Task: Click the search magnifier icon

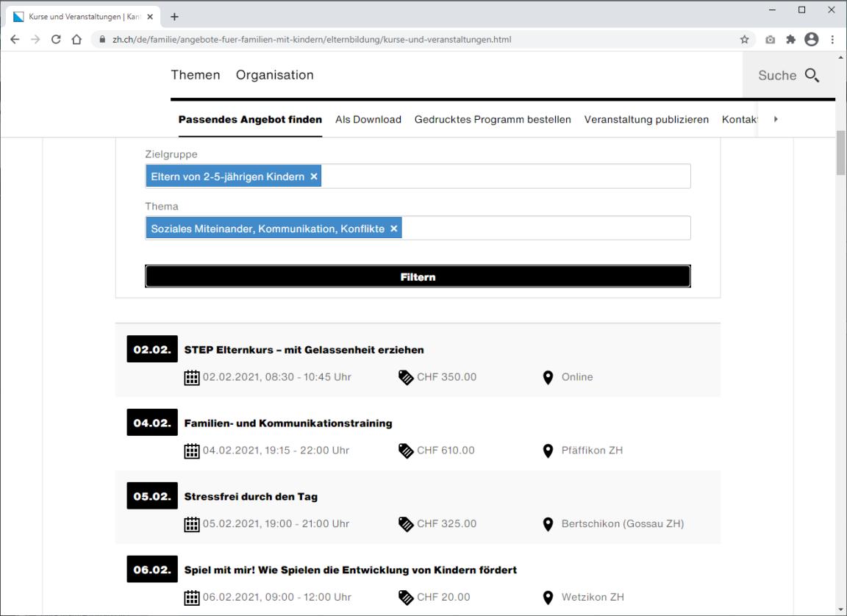Action: coord(811,75)
